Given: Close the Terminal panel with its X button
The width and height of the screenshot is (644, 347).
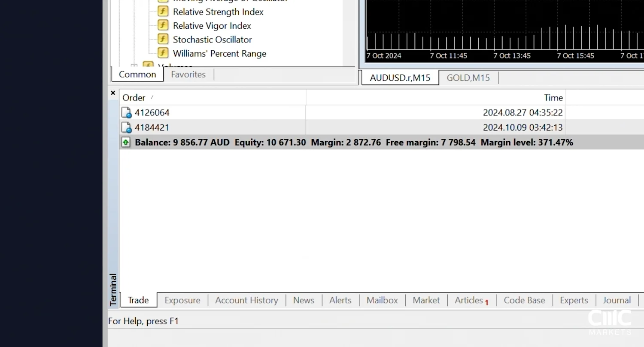Looking at the screenshot, I should (x=112, y=92).
